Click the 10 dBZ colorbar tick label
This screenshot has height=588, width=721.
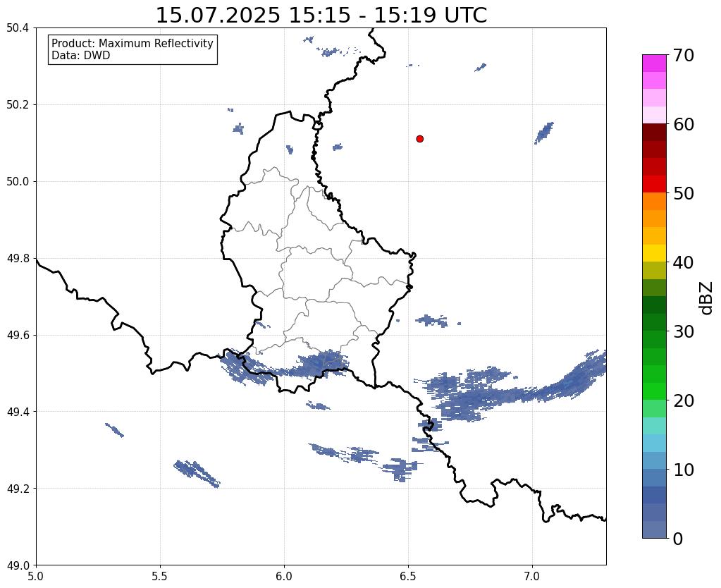point(684,470)
